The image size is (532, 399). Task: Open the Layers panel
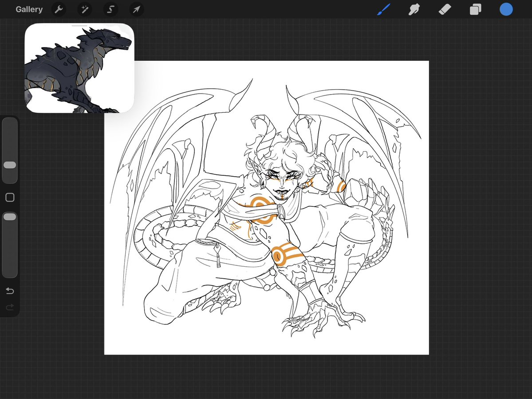pos(475,9)
